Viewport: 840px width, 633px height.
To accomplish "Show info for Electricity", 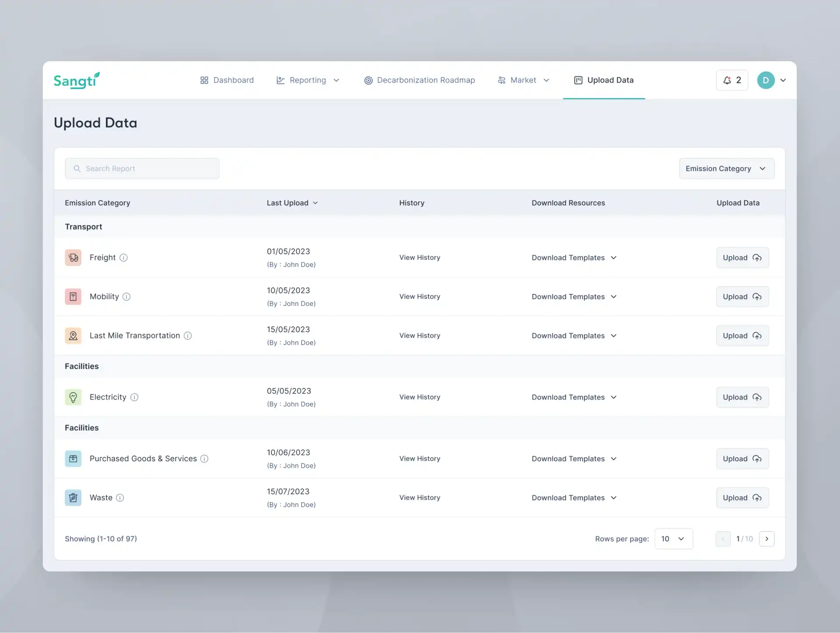I will (134, 397).
